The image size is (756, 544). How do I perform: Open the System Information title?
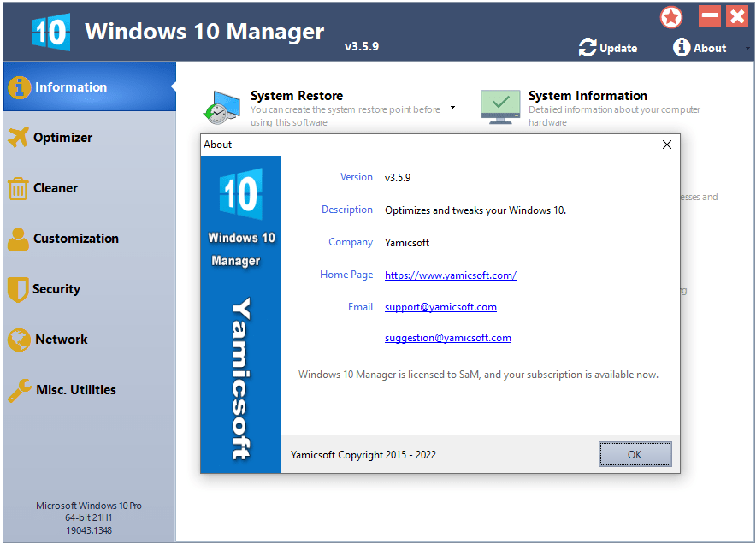[x=588, y=96]
